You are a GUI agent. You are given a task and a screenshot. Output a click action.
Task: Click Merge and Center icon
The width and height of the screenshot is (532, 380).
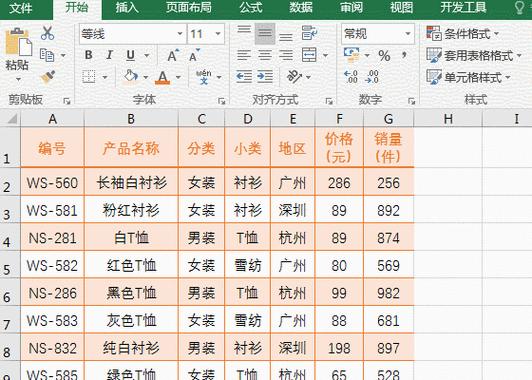click(309, 55)
